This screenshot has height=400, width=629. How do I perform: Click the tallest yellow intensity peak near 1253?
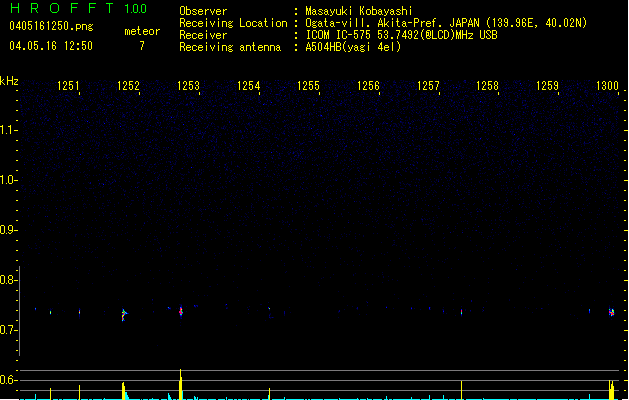[181, 384]
